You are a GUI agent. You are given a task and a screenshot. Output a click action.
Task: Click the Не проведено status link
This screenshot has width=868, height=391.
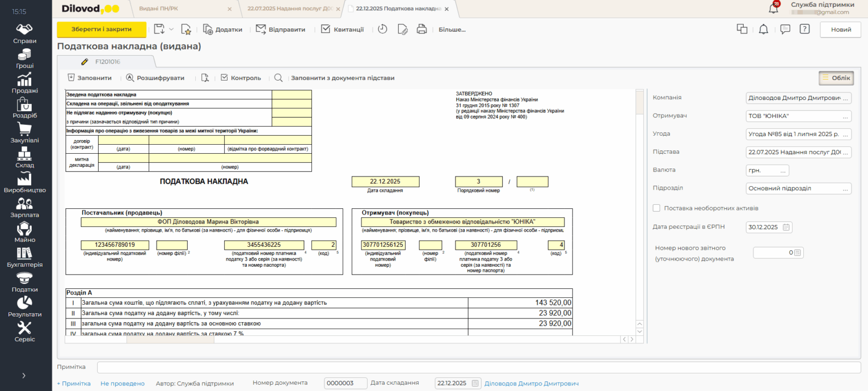(x=123, y=384)
